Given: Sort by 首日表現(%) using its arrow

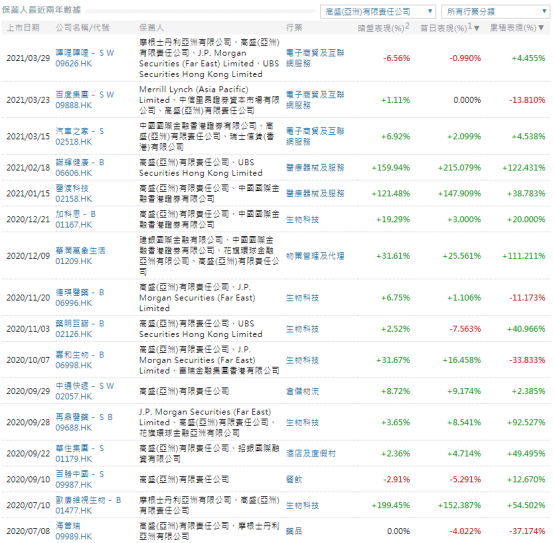Looking at the screenshot, I should [477, 28].
